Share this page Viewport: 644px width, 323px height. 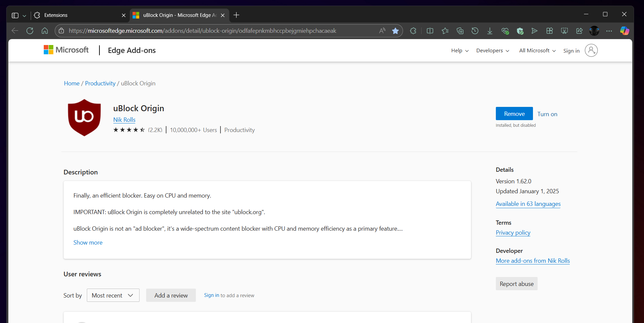coord(579,31)
